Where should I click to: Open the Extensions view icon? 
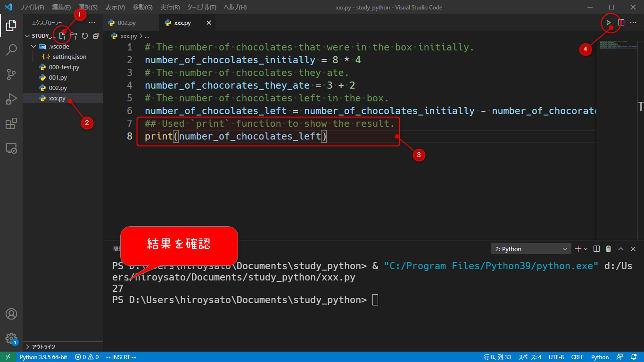click(11, 123)
